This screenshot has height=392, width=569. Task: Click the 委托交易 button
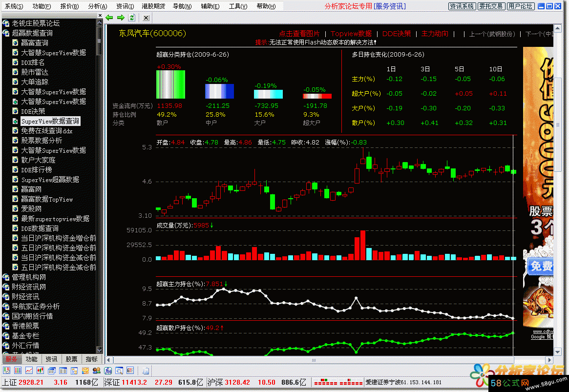coord(491,6)
